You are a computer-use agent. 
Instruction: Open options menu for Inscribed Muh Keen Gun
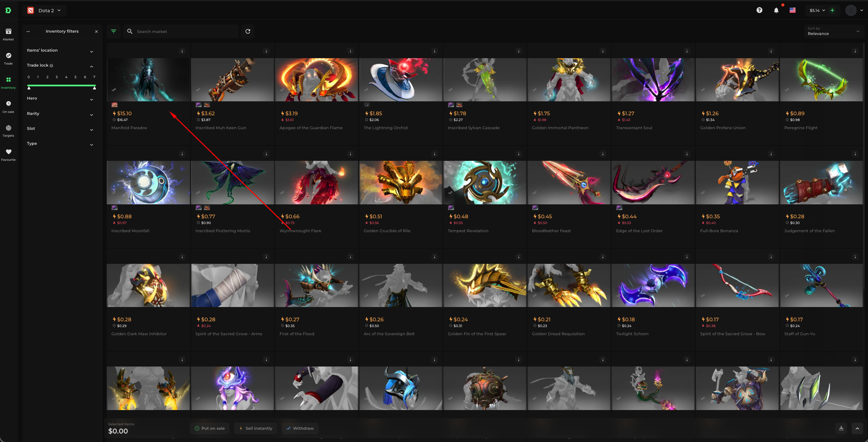pos(266,51)
